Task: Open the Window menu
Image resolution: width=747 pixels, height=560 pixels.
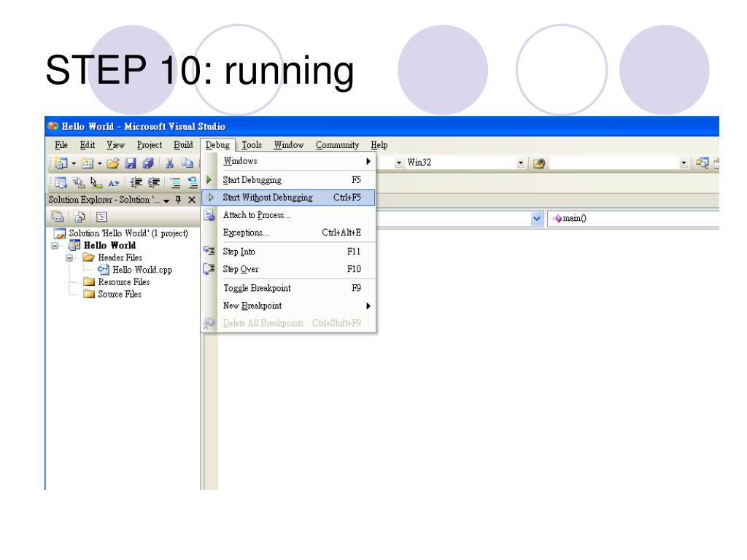Action: [289, 145]
